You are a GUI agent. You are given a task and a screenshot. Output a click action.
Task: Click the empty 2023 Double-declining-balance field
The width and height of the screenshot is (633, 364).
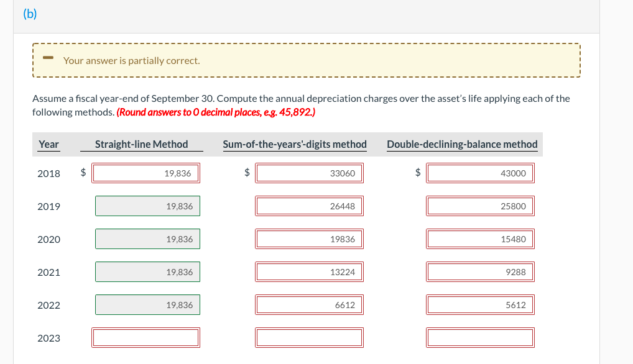coord(481,338)
